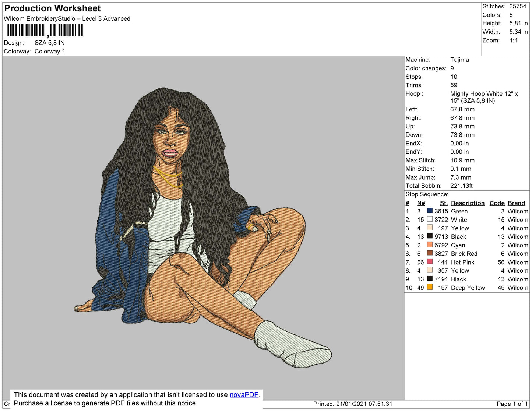This screenshot has width=532, height=411.
Task: Select the Yellow swatch in row 3
Action: tap(430, 228)
